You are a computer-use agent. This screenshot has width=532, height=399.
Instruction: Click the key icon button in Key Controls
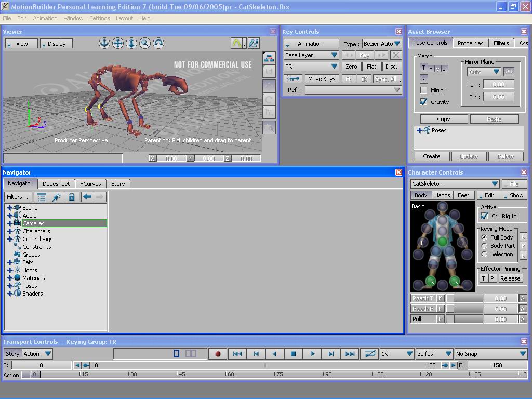point(293,79)
